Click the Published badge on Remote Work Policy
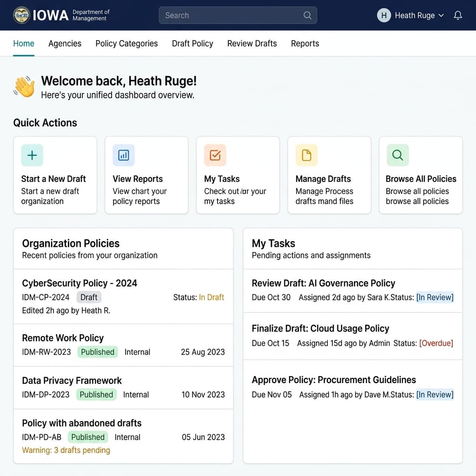The height and width of the screenshot is (476, 476). coord(97,352)
